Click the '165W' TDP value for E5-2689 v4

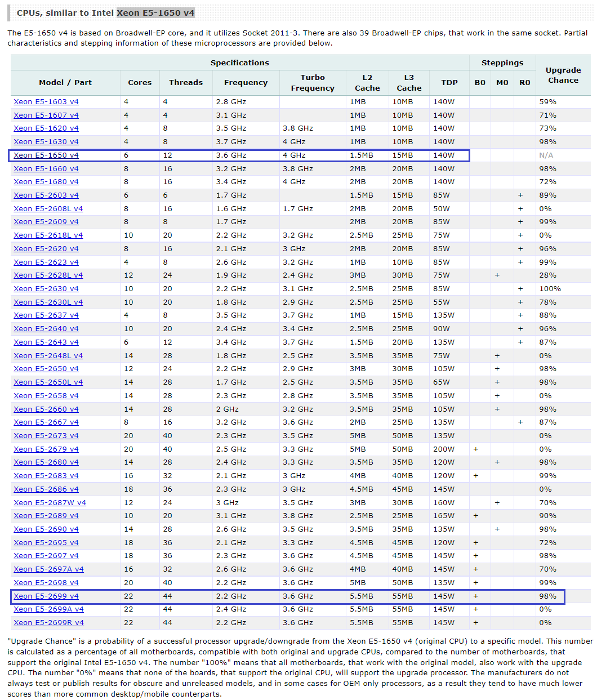click(x=444, y=516)
